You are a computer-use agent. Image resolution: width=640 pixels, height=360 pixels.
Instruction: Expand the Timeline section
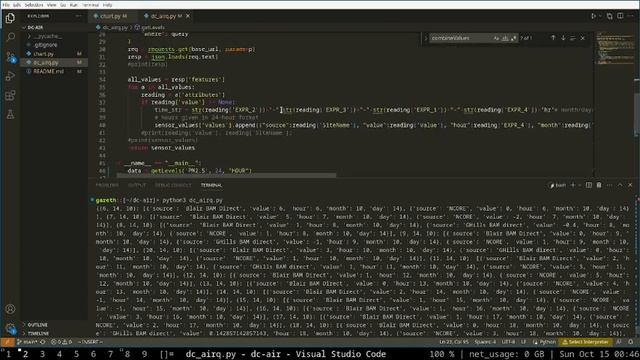54,333
